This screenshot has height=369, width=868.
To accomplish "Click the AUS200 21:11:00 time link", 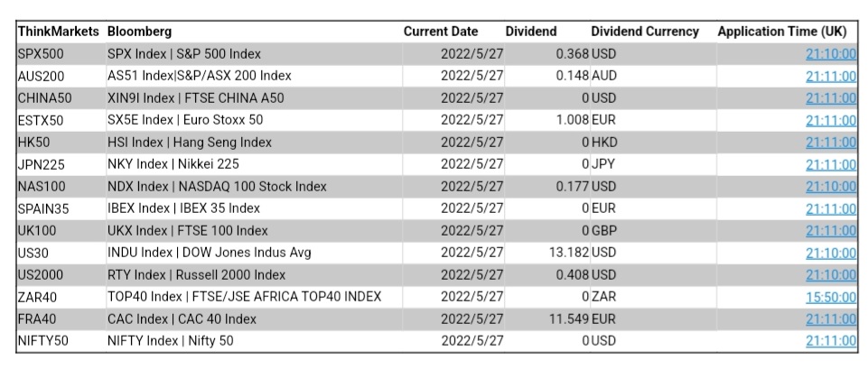I will pos(830,76).
